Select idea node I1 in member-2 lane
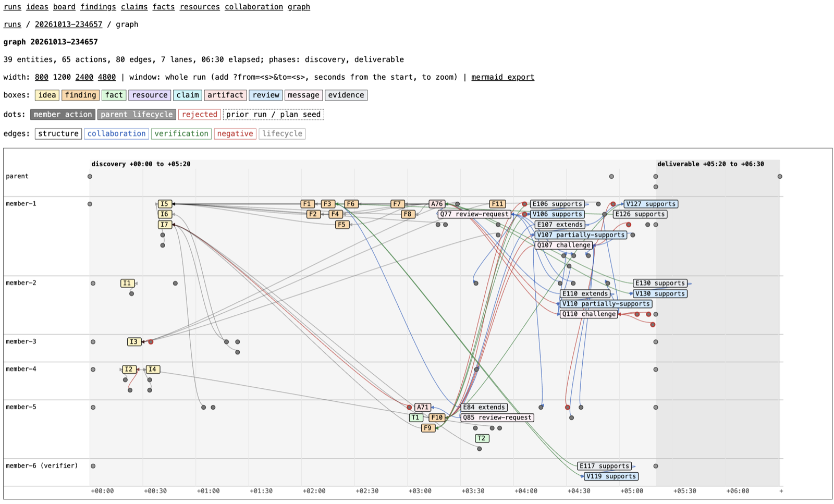This screenshot has width=834, height=504. [127, 283]
